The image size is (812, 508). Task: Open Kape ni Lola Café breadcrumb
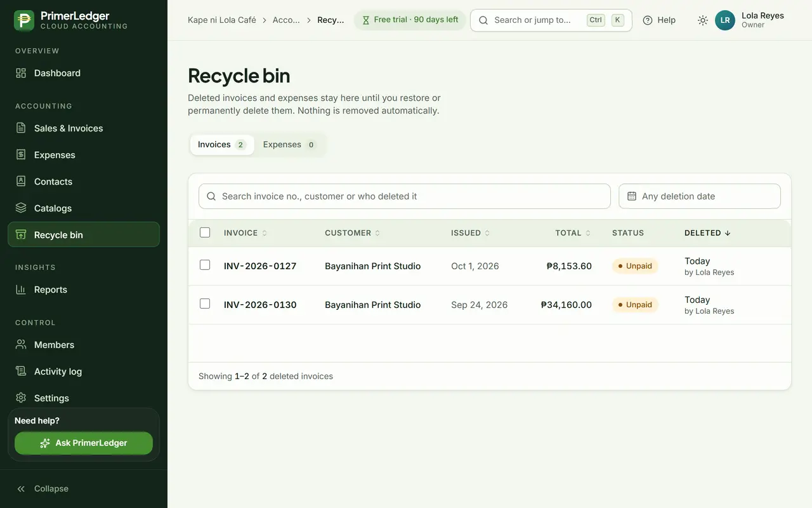click(222, 20)
